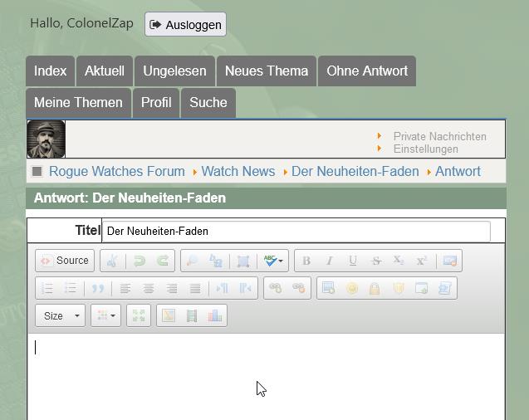Open the Neues Thema tab
Screen dimensions: 529x420
(x=266, y=71)
